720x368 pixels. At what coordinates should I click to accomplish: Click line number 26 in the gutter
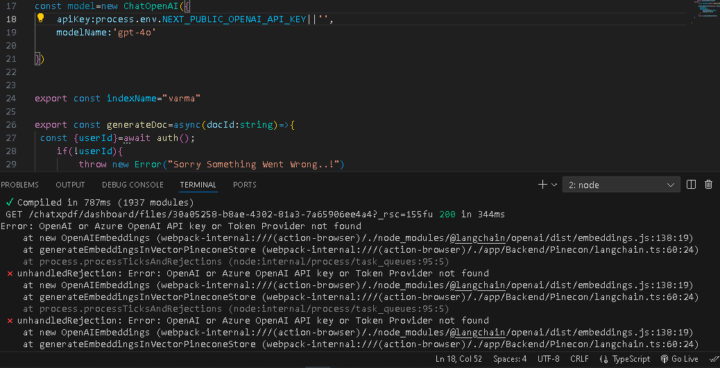click(12, 125)
